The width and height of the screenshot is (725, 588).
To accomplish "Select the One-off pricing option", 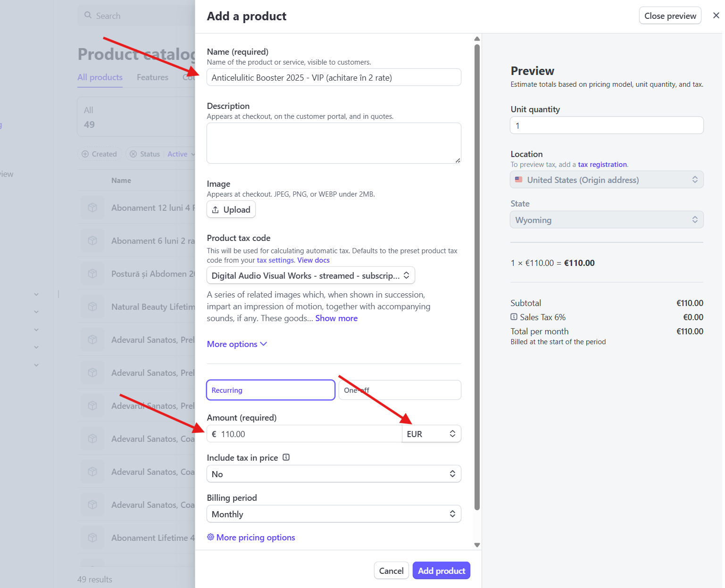I will tap(400, 390).
